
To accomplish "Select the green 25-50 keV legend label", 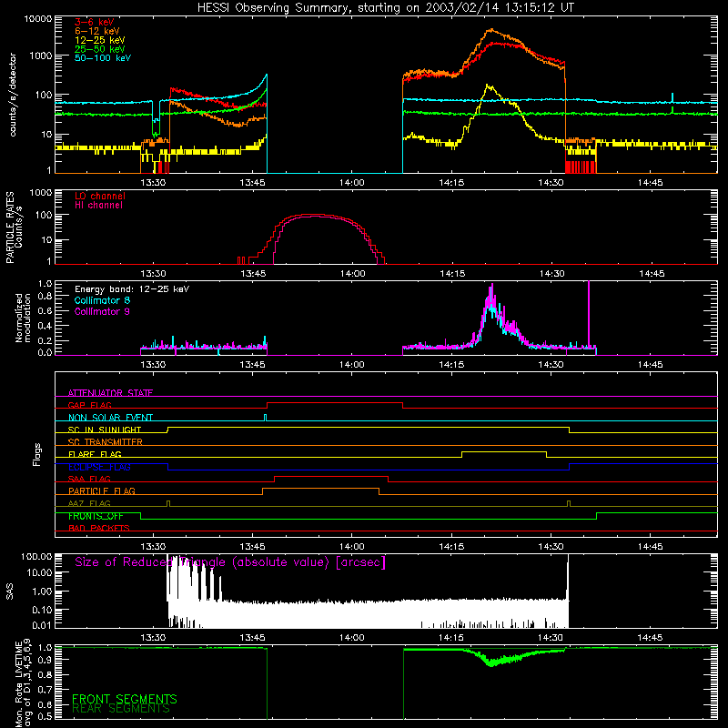I will pyautogui.click(x=99, y=49).
